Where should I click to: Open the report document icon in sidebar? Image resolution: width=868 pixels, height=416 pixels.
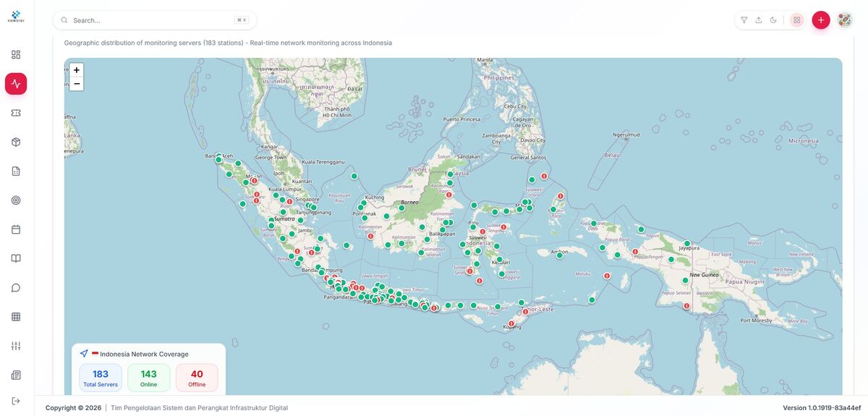16,171
